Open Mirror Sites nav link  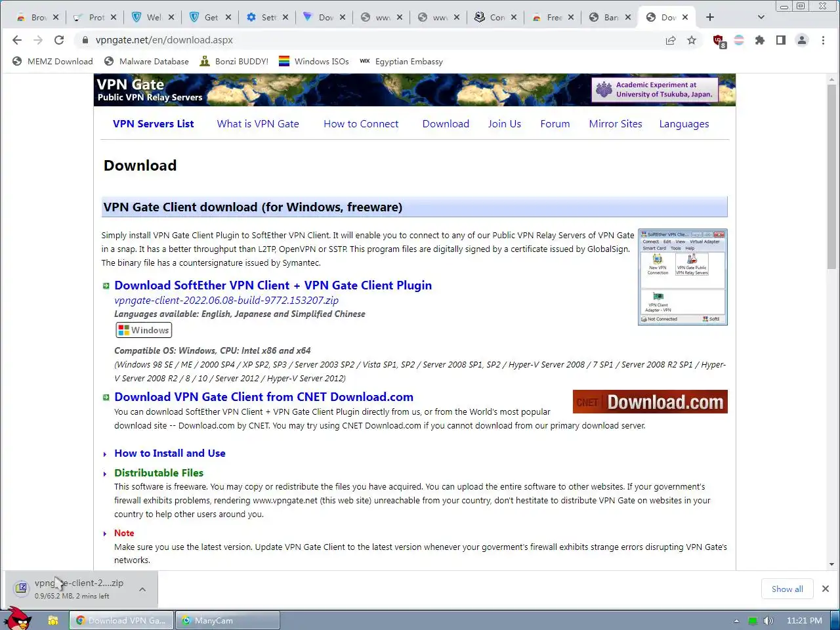coord(616,124)
